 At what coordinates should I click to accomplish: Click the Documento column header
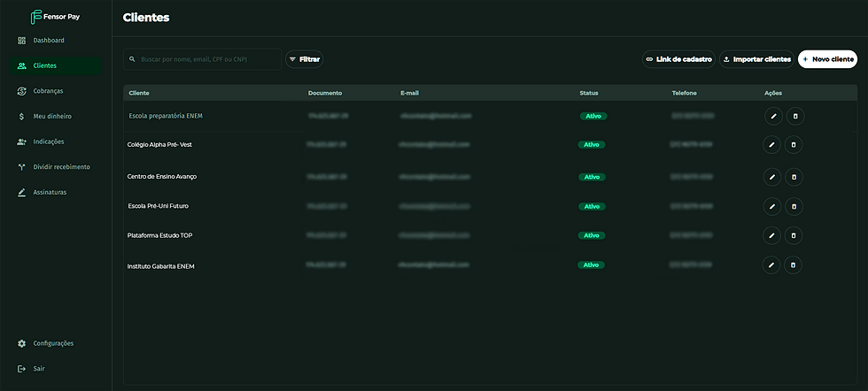325,93
